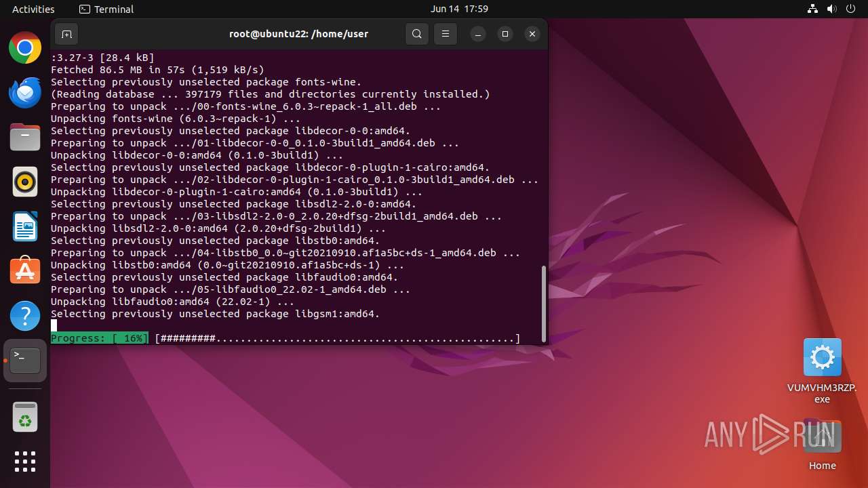Open the clock showing Jun 14 17:59
The image size is (868, 488).
(459, 9)
